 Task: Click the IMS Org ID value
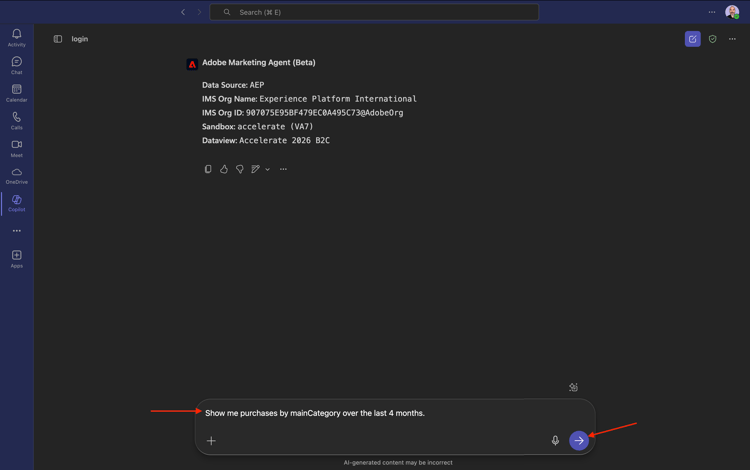[324, 113]
